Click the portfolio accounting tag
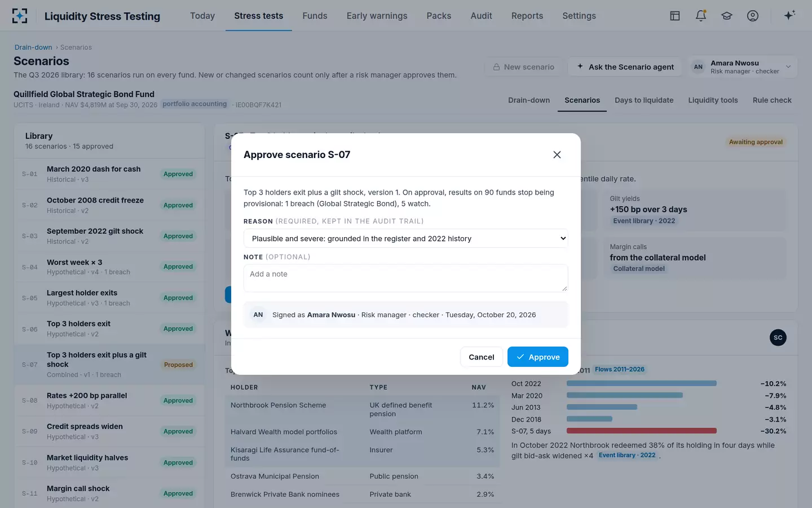This screenshot has width=812, height=508. coord(195,104)
